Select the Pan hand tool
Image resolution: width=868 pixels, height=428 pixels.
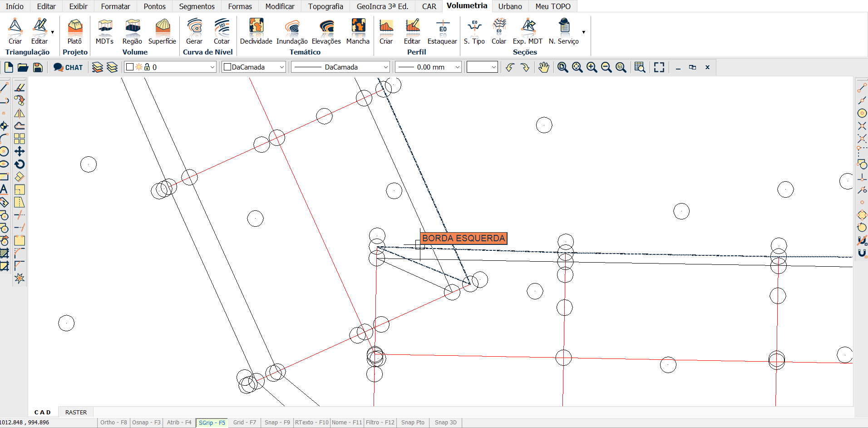pyautogui.click(x=543, y=67)
